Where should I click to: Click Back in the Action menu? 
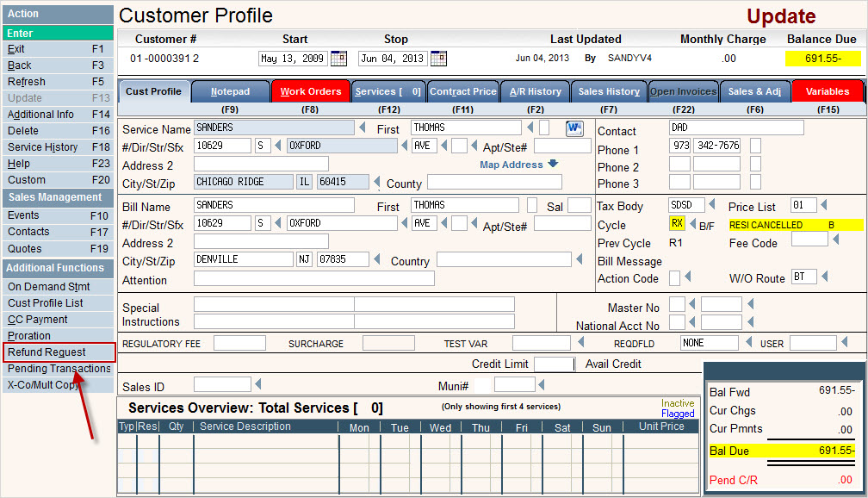pos(59,65)
